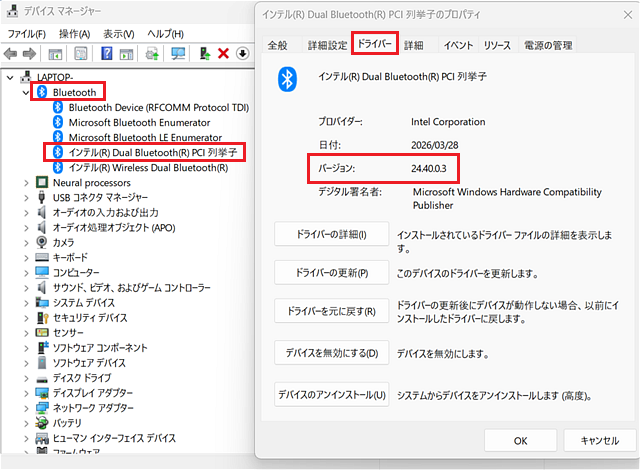The height and width of the screenshot is (470, 640).
Task: Select Microsoft Bluetooth Enumerator
Action: [139, 122]
